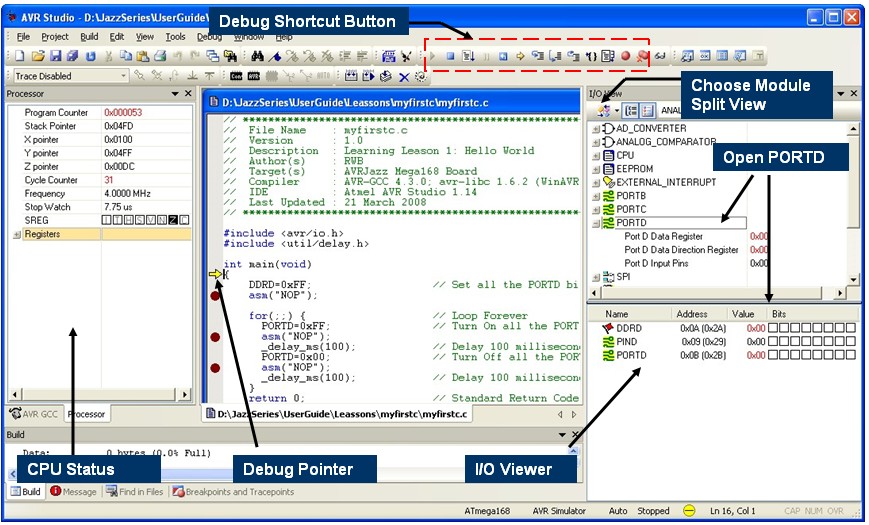Toggle breakpoint dot beside asm NOP after DDRD=0xFF
The width and height of the screenshot is (869, 525).
(216, 295)
